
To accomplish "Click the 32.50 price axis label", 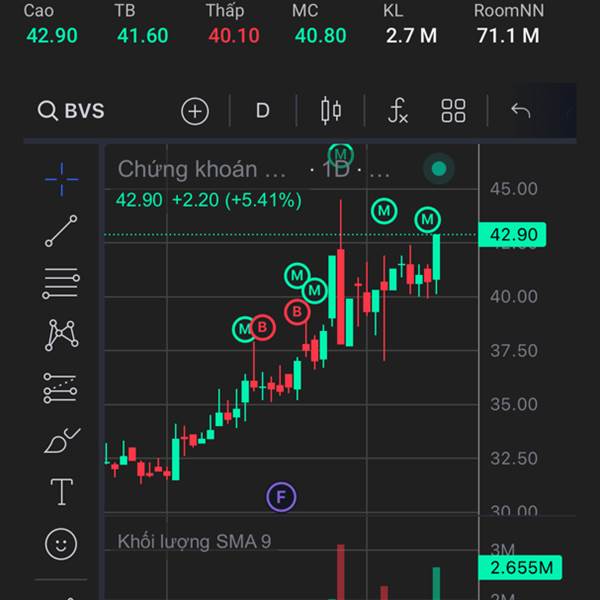I will (514, 458).
